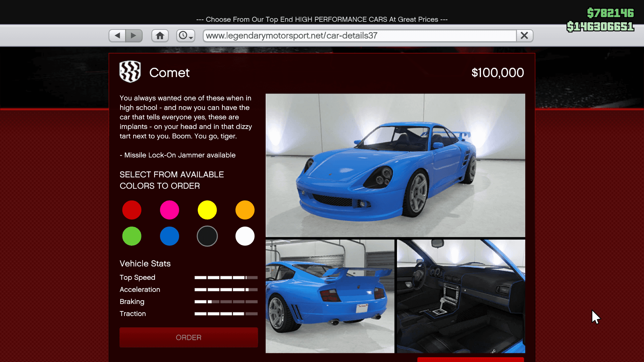The image size is (644, 362).
Task: Select the black color swatch
Action: click(207, 236)
